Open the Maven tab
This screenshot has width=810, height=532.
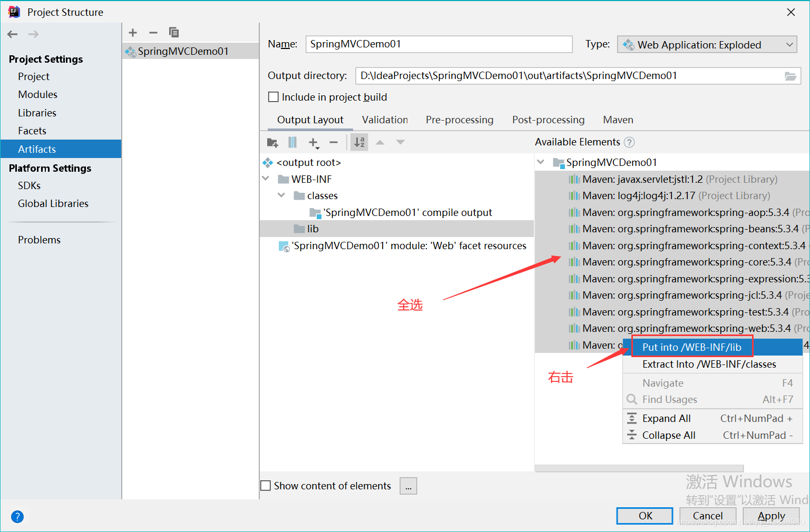coord(618,120)
